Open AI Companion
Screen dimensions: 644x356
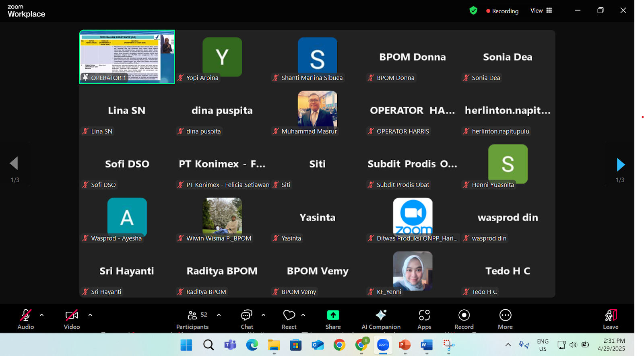pyautogui.click(x=381, y=319)
